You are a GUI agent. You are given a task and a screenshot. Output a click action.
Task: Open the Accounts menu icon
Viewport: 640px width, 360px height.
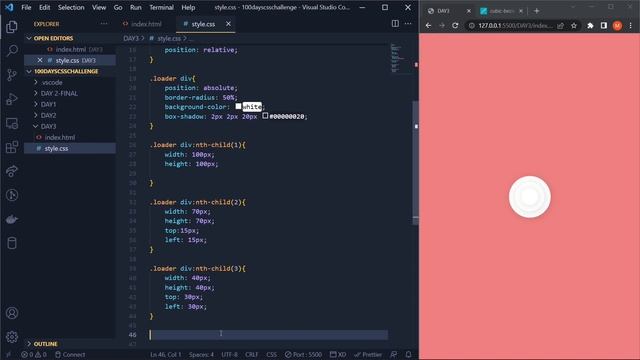[12, 313]
